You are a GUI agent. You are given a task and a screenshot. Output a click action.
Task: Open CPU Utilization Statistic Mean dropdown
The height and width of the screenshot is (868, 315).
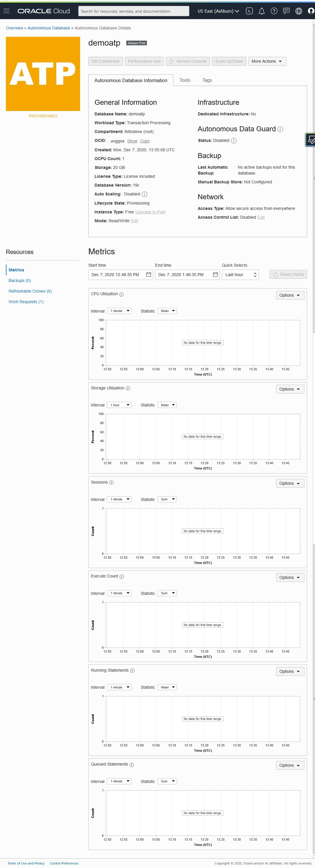pos(167,311)
